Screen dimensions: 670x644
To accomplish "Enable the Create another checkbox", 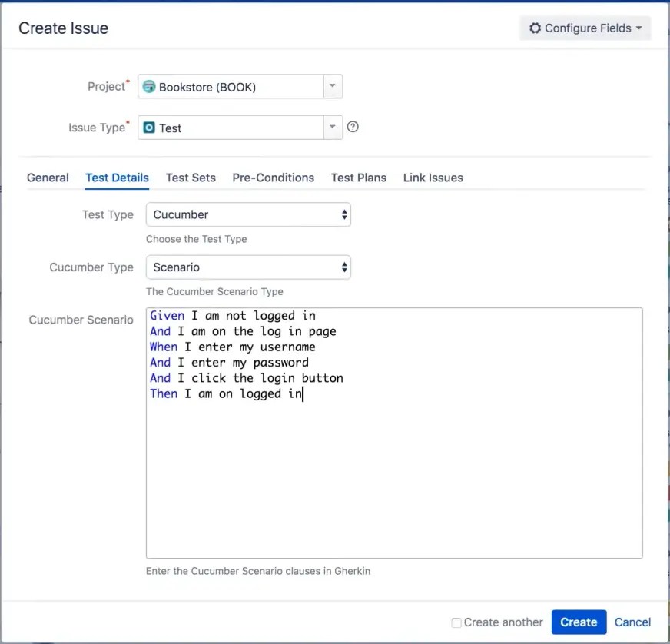I will (456, 622).
